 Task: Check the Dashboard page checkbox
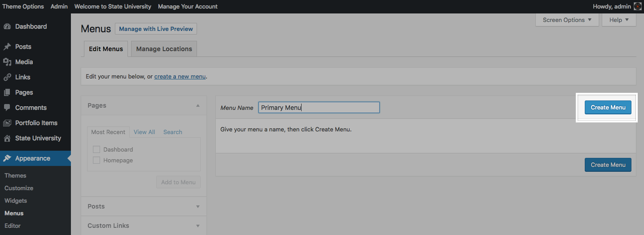coord(96,149)
